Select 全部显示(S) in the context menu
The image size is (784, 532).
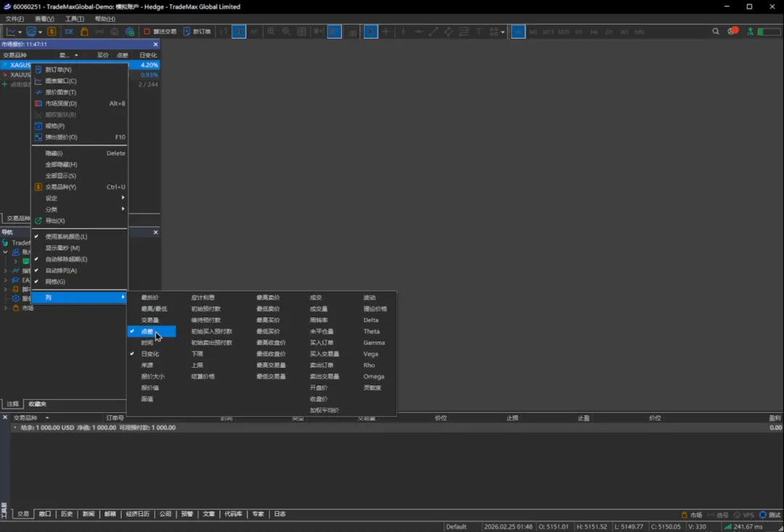point(61,176)
